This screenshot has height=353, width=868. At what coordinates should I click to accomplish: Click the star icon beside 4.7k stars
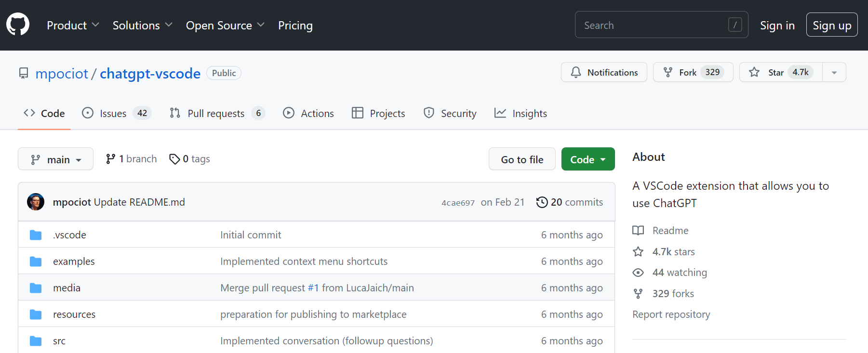(638, 252)
